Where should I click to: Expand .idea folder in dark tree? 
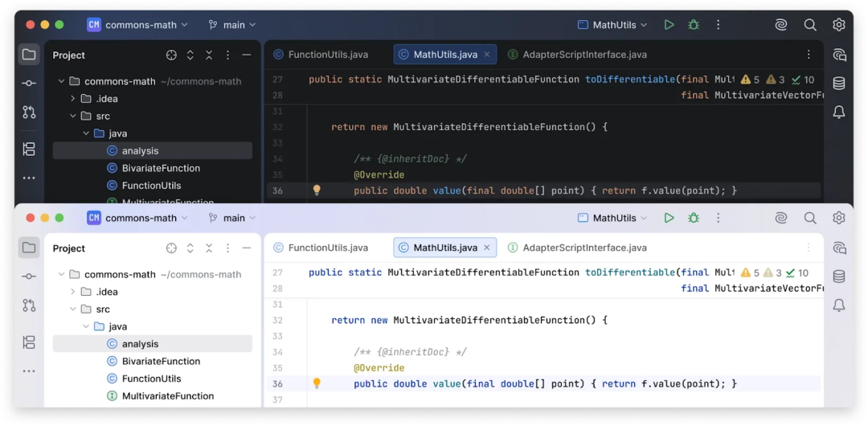point(72,99)
